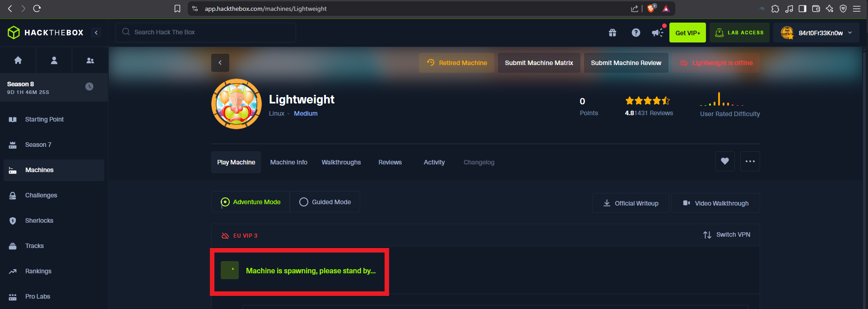Screen dimensions: 868x309
Task: Open the profile person icon in sidebar
Action: tap(54, 60)
